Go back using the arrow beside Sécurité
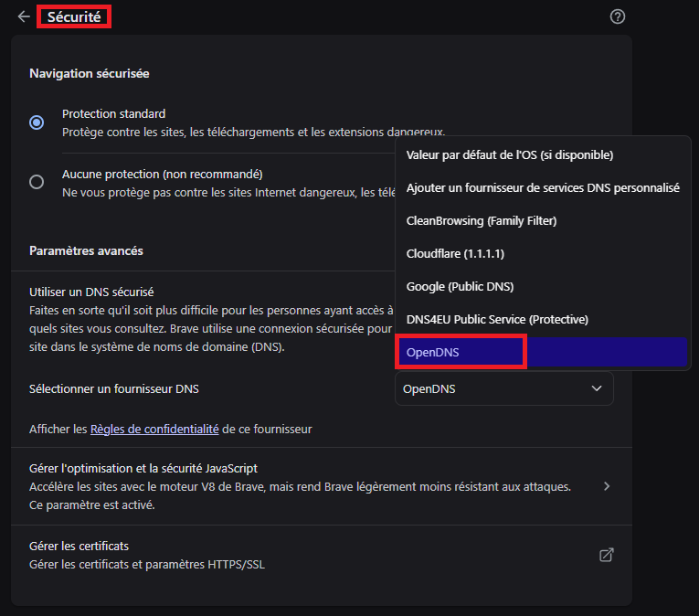 coord(24,16)
